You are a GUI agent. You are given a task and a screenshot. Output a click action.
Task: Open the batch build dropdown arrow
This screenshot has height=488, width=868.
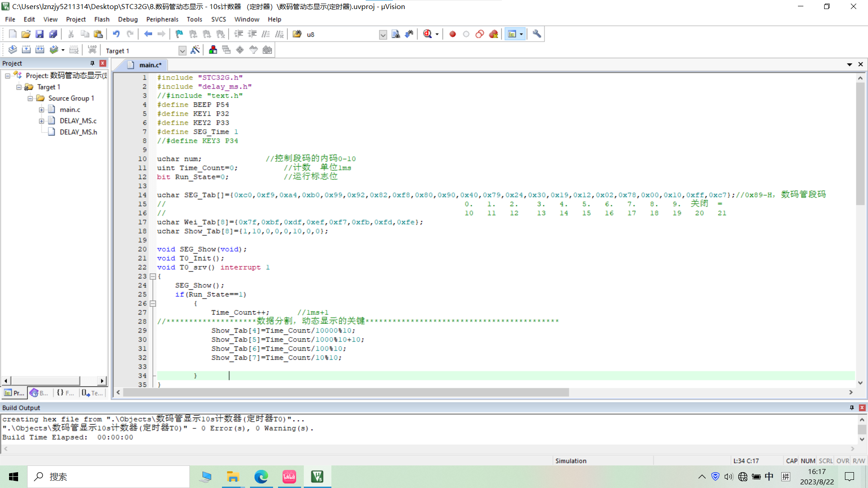click(63, 50)
